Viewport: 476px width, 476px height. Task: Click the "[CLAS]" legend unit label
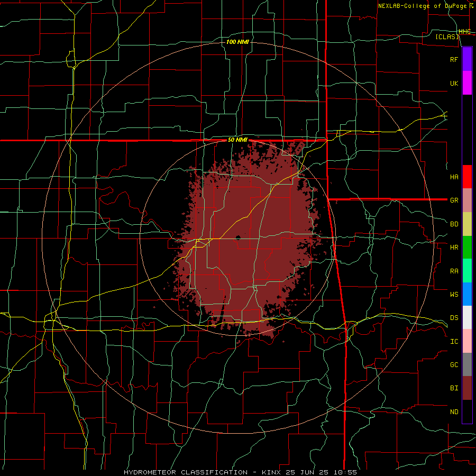pos(447,36)
